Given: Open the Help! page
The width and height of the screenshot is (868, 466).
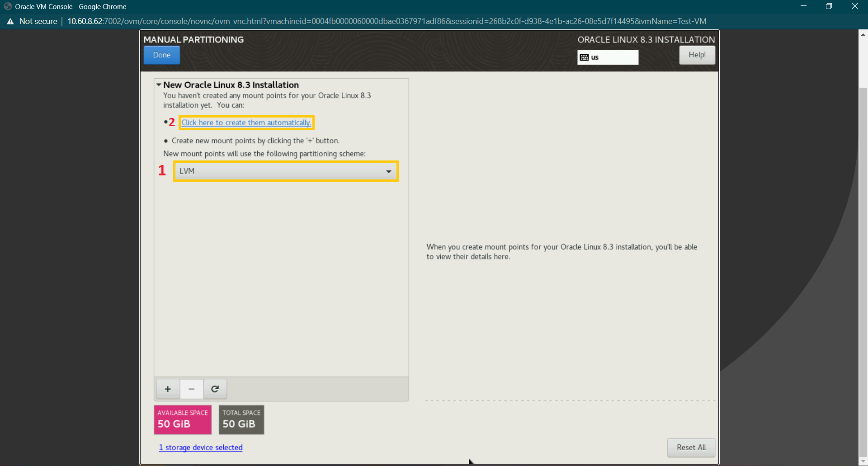Looking at the screenshot, I should tap(697, 55).
